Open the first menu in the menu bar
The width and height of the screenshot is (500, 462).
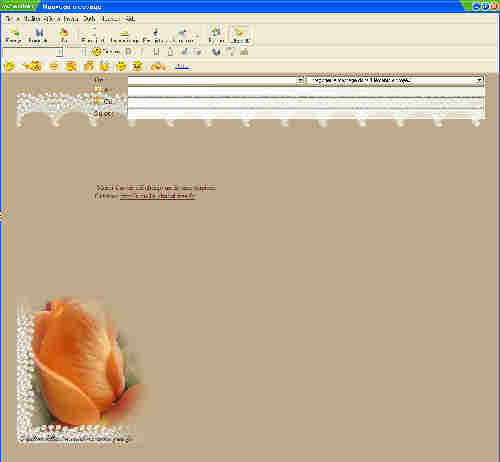tap(9, 19)
